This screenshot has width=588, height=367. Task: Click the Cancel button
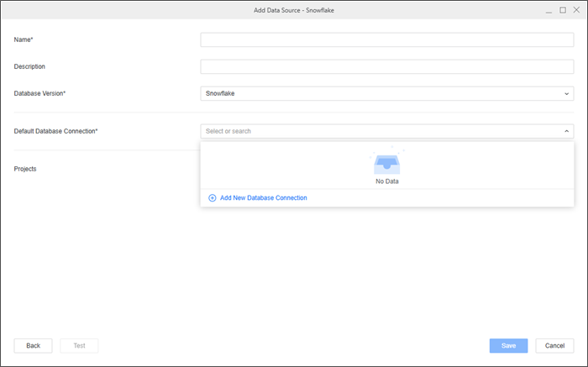[x=554, y=346]
